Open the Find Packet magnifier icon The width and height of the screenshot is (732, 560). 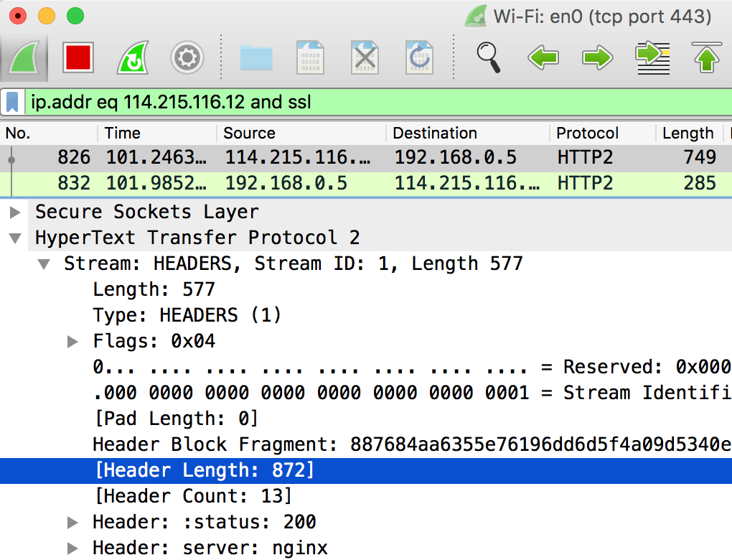pyautogui.click(x=488, y=57)
